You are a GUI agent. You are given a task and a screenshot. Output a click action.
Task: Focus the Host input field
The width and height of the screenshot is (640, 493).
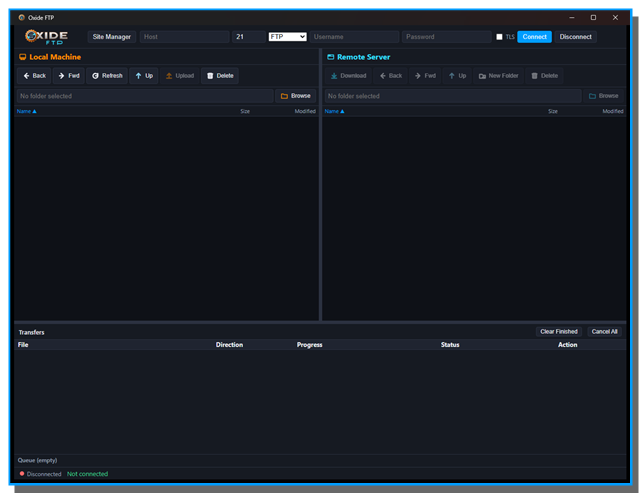click(184, 37)
